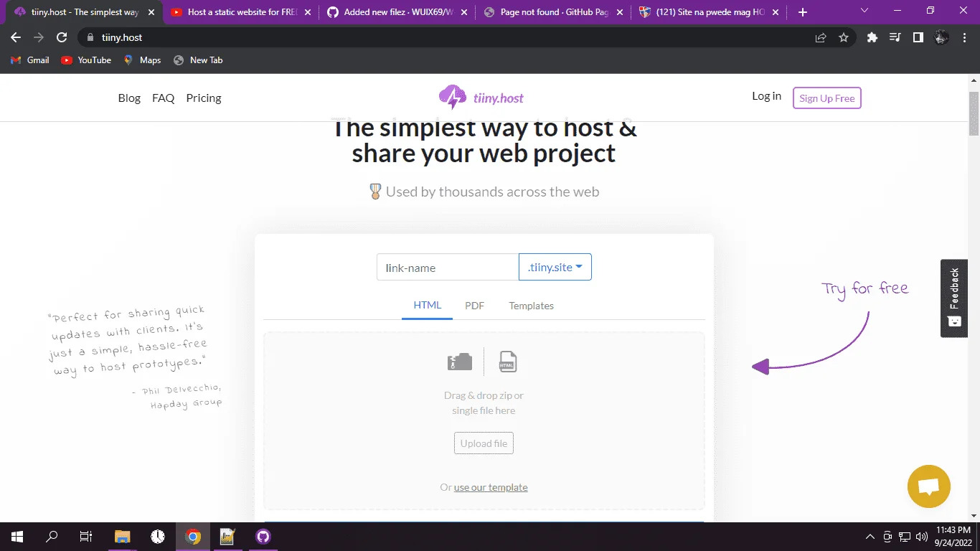Viewport: 980px width, 551px height.
Task: Select the HTML upload tab
Action: point(428,306)
